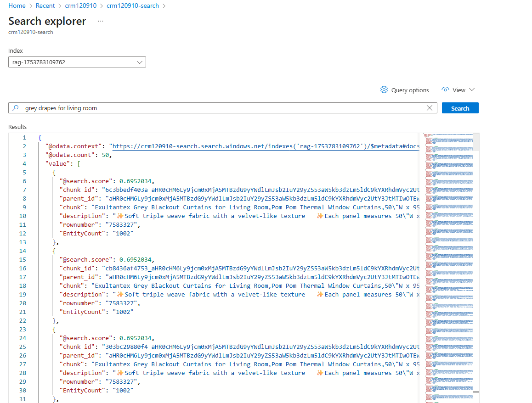Open crm120910 breadcrumb link
Image resolution: width=532 pixels, height=403 pixels.
click(81, 6)
